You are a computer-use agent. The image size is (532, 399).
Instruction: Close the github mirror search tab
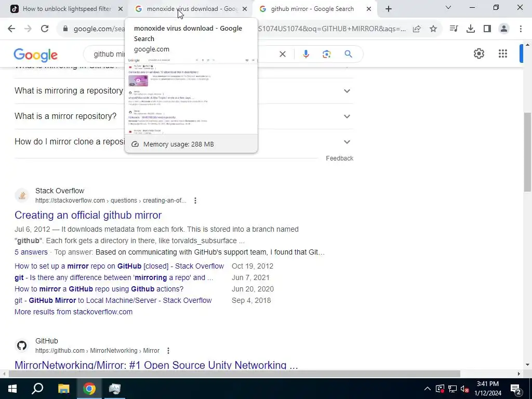pyautogui.click(x=369, y=9)
